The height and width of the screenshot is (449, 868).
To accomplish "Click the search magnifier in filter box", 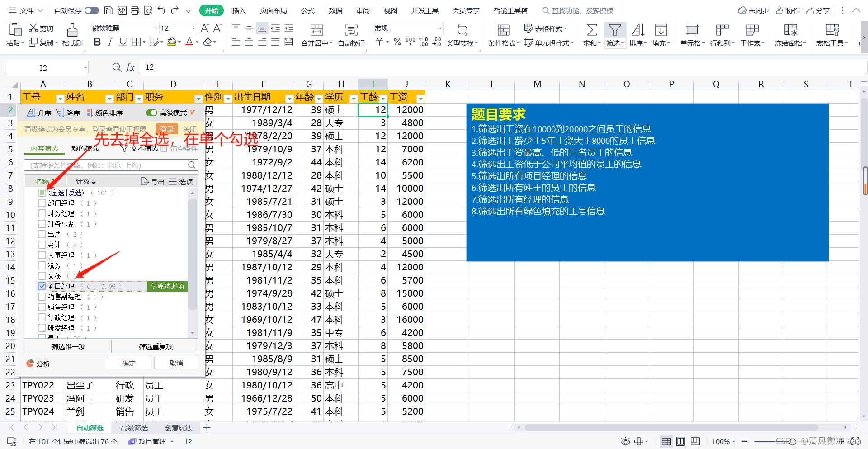I will (x=192, y=165).
